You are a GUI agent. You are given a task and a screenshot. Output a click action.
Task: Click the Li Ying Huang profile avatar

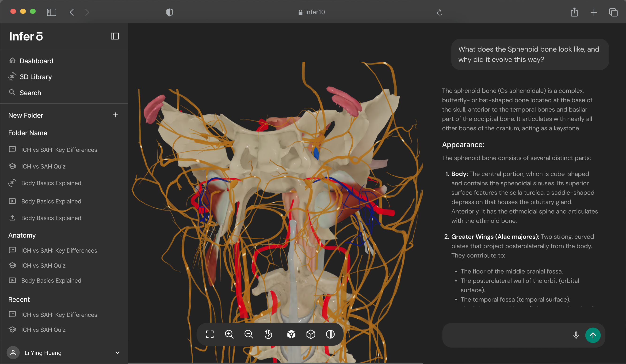(x=13, y=353)
